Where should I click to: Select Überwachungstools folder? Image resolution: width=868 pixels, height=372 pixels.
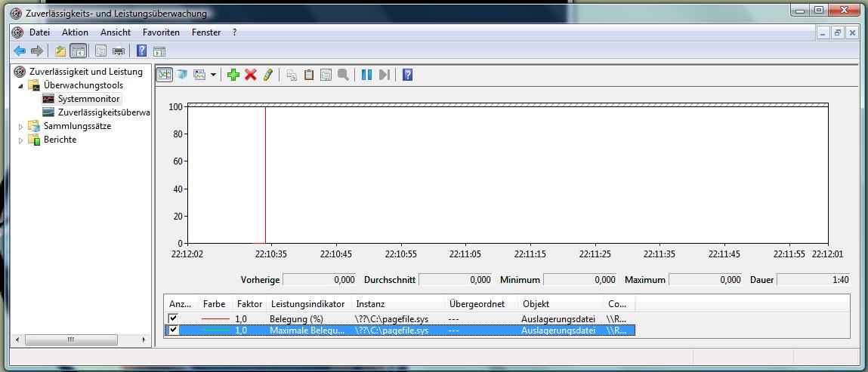coord(84,85)
